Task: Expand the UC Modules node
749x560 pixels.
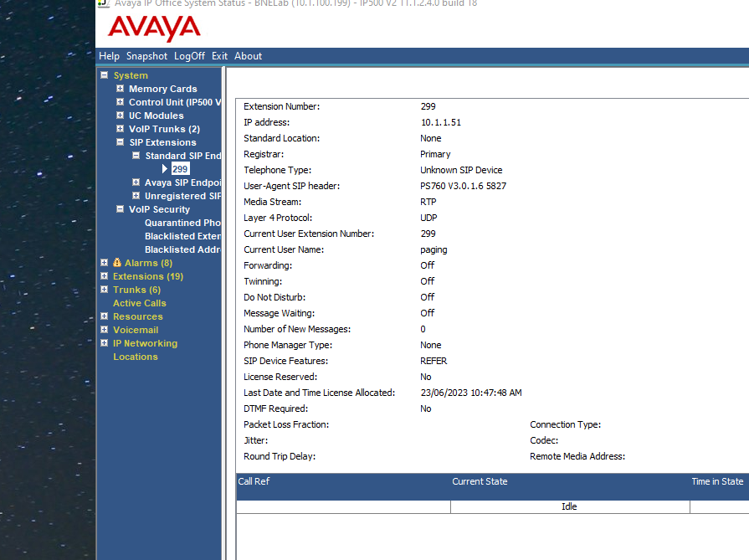Action: point(120,116)
